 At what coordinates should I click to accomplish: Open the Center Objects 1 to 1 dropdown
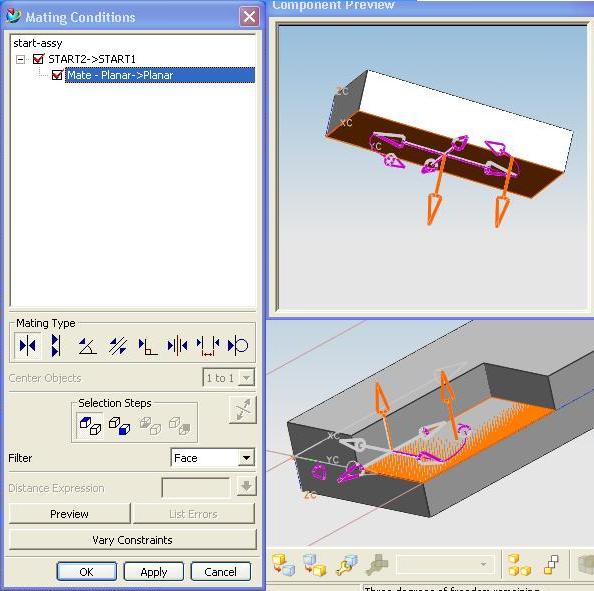point(246,378)
